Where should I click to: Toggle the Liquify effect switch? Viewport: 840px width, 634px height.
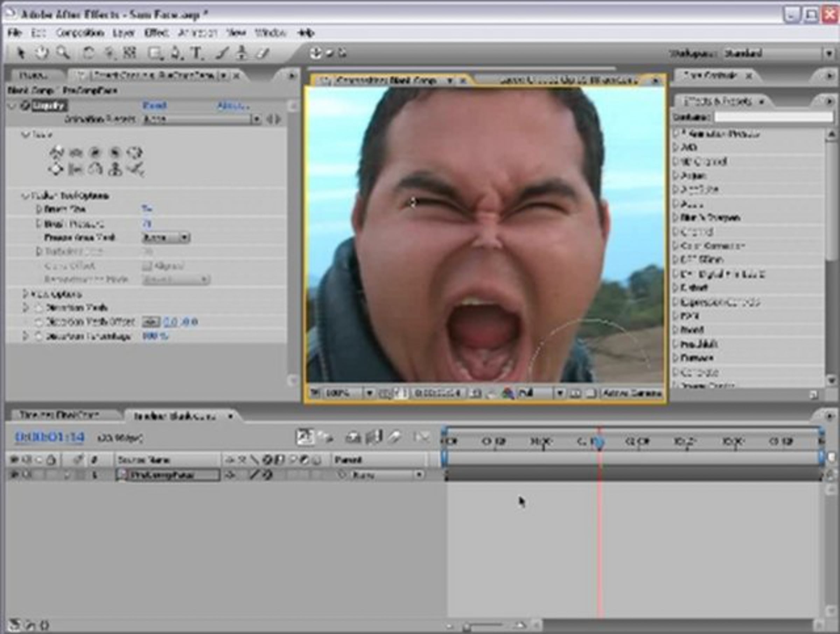click(25, 106)
